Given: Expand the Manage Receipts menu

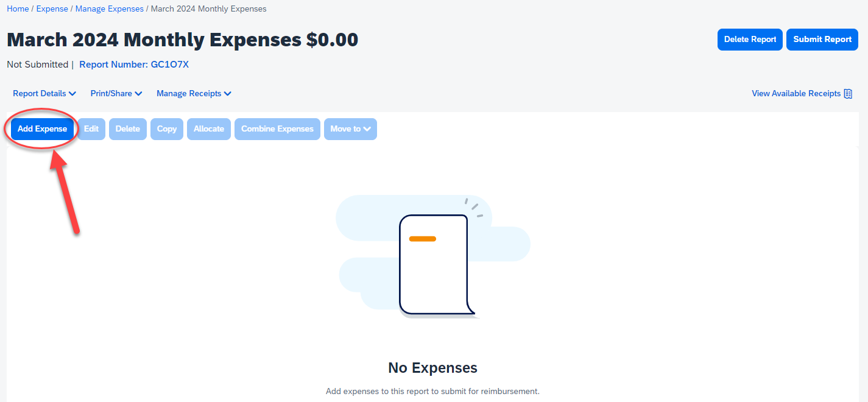Looking at the screenshot, I should [194, 94].
